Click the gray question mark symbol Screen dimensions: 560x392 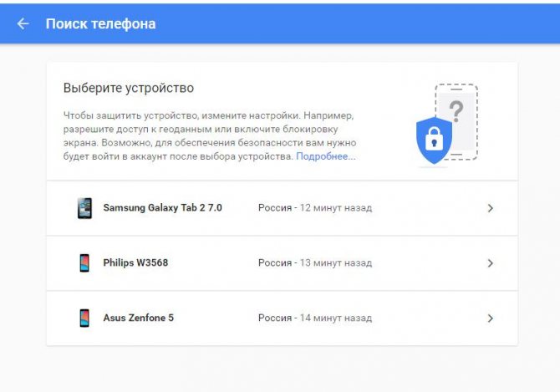(x=456, y=109)
